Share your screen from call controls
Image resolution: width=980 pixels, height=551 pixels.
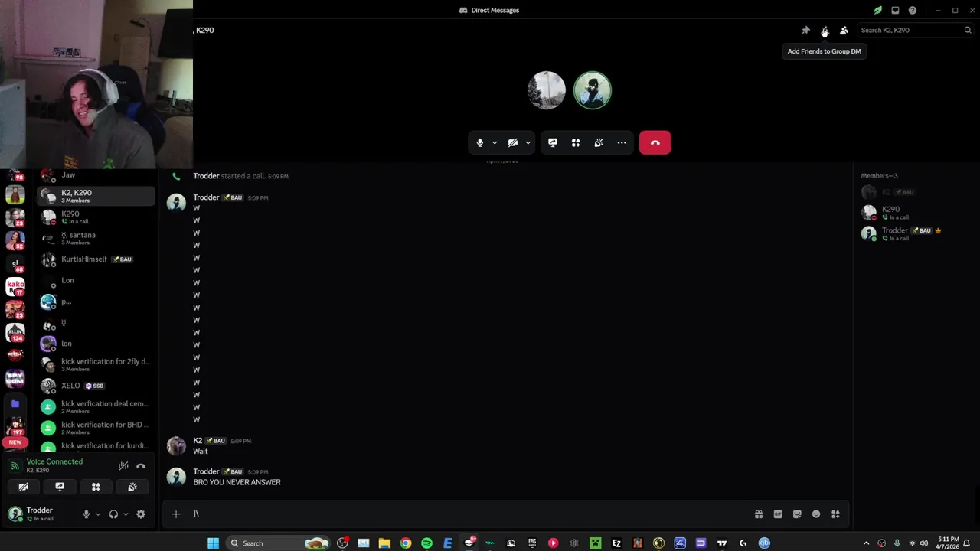point(553,142)
